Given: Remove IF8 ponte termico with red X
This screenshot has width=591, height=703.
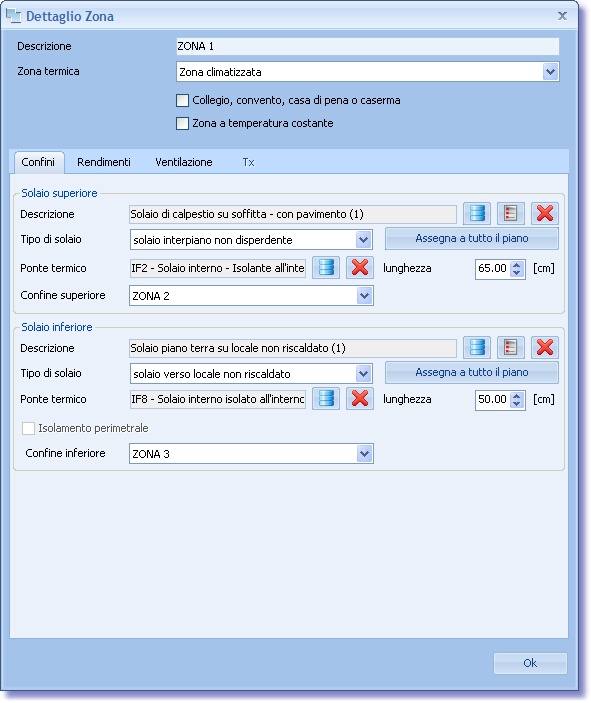Looking at the screenshot, I should tap(360, 399).
